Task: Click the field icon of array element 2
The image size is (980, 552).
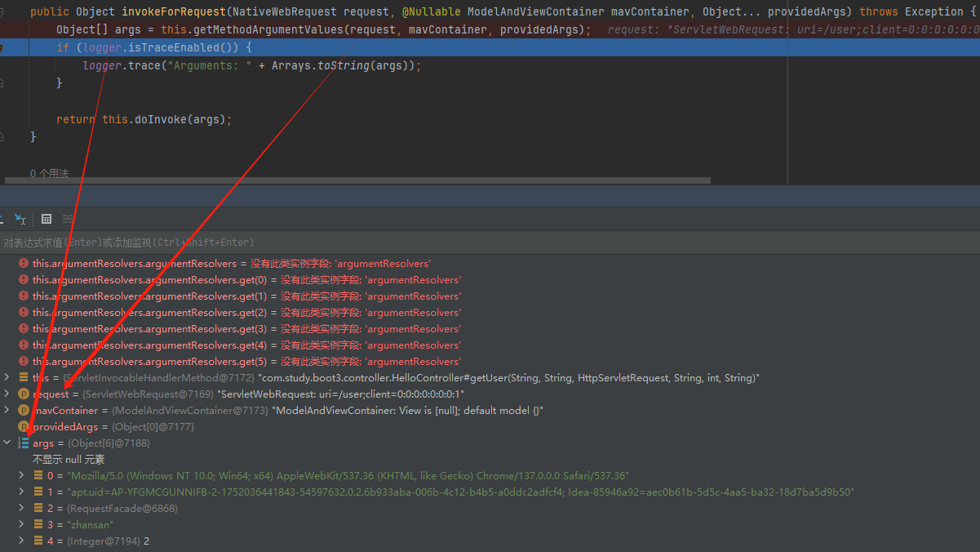Action: tap(38, 509)
